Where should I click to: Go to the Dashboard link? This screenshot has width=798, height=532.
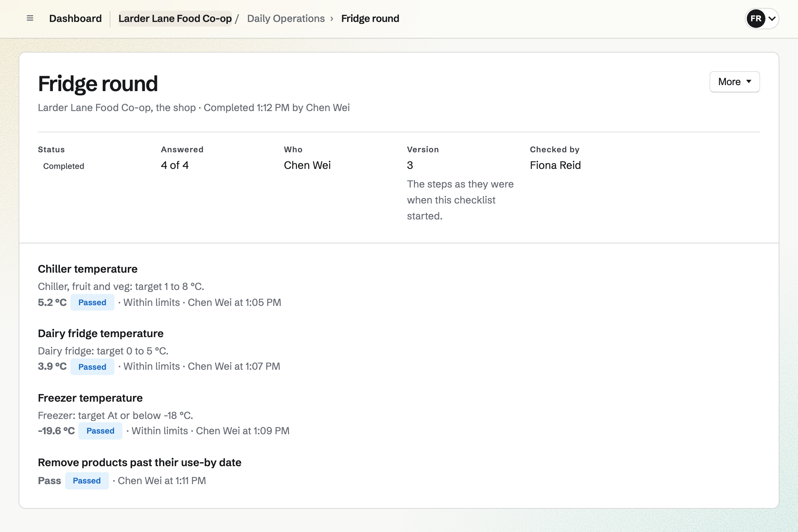(75, 18)
